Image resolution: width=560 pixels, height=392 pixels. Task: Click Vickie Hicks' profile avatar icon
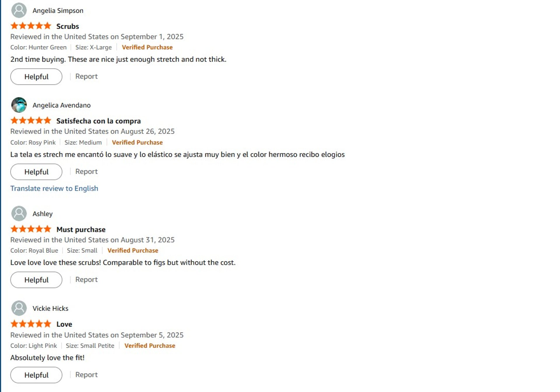[19, 308]
